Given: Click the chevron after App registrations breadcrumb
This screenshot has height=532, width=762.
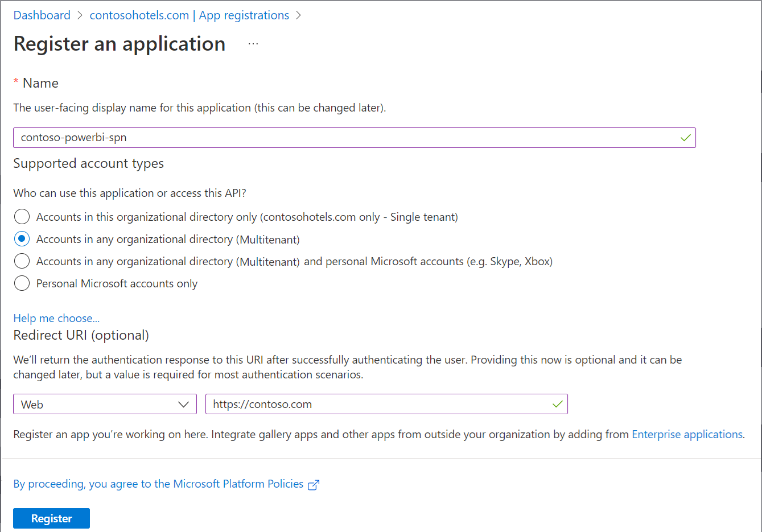Looking at the screenshot, I should coord(298,15).
